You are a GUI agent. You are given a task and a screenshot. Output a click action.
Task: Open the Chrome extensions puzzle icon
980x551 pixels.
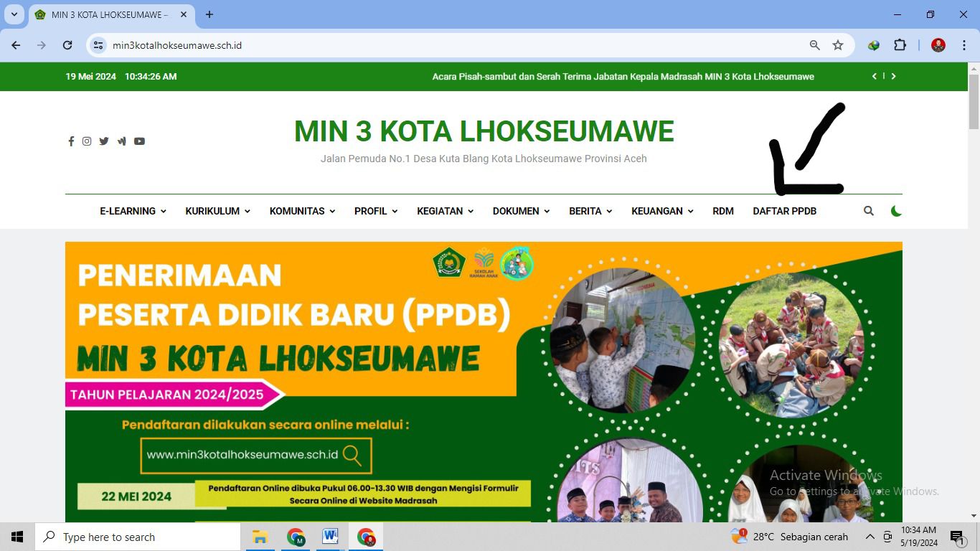click(900, 45)
